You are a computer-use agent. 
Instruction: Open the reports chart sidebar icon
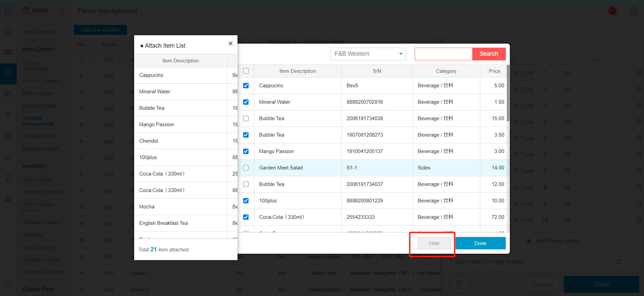tap(8, 157)
